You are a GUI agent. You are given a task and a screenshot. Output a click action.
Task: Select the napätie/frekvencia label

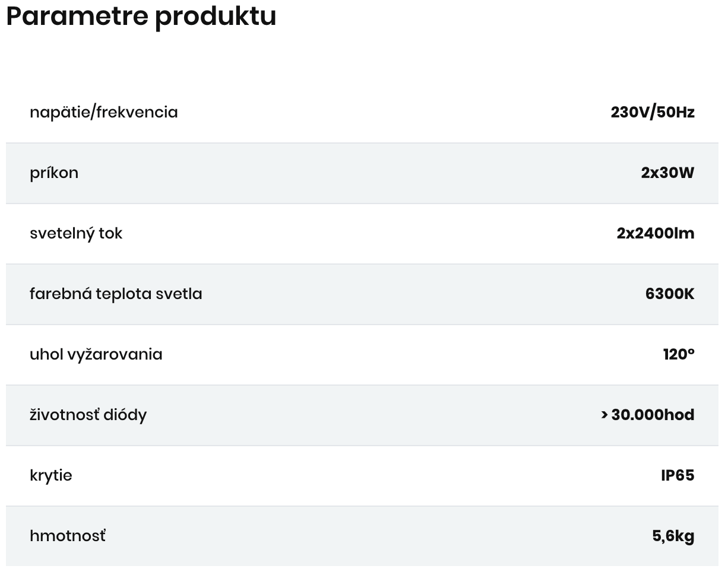click(x=104, y=112)
